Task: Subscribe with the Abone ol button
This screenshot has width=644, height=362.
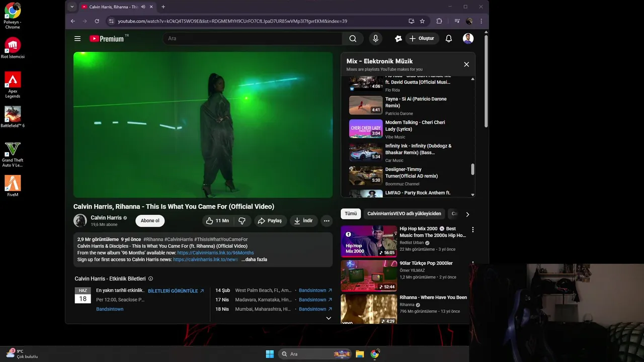Action: point(150,221)
